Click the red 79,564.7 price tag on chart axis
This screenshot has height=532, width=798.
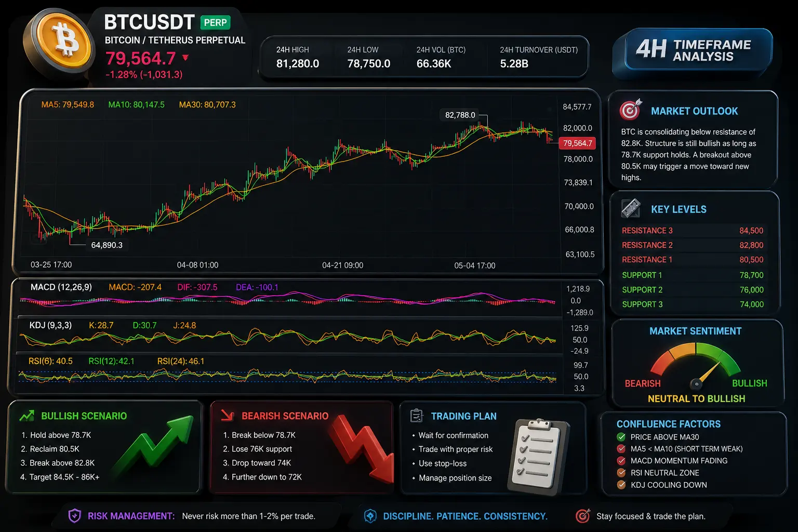click(x=577, y=143)
